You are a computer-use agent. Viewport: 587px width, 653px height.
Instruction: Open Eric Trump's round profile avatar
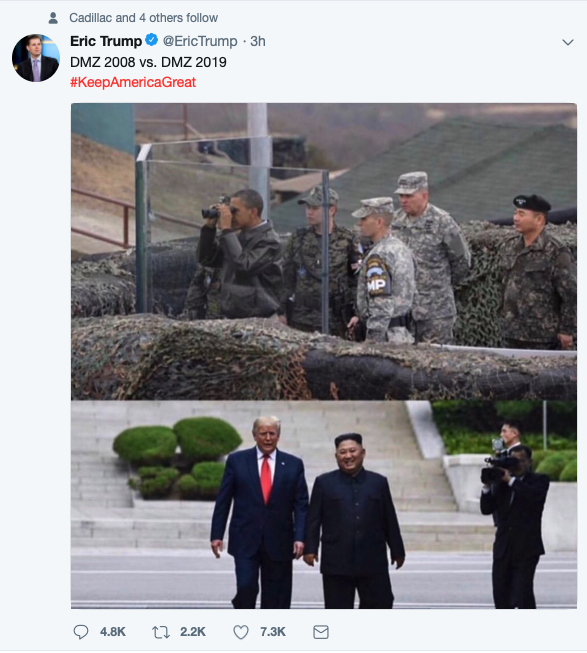(x=36, y=58)
